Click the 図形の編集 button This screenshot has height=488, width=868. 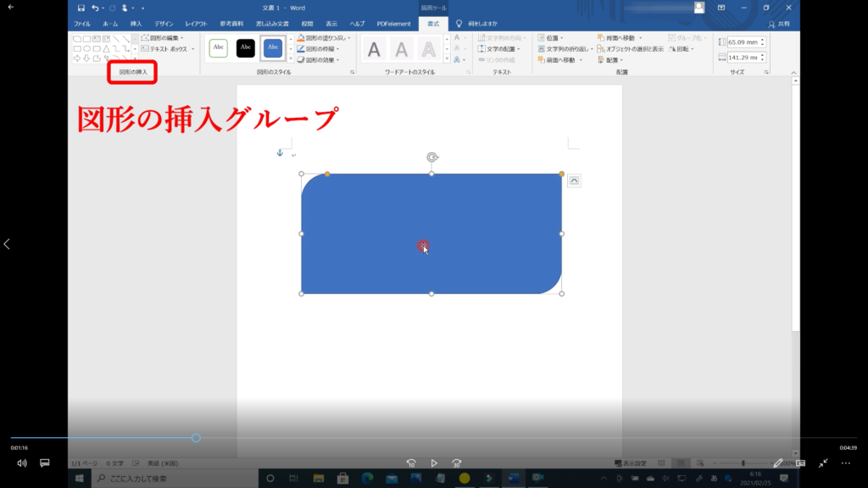tap(161, 38)
